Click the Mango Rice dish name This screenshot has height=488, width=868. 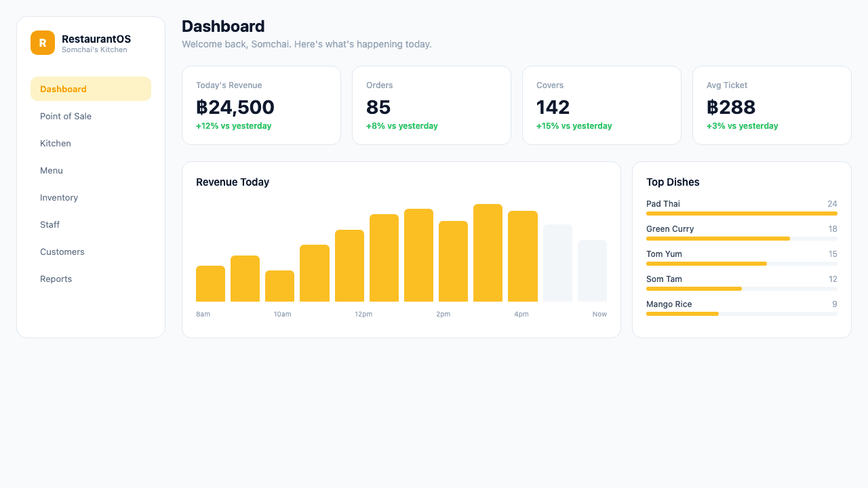(x=669, y=304)
